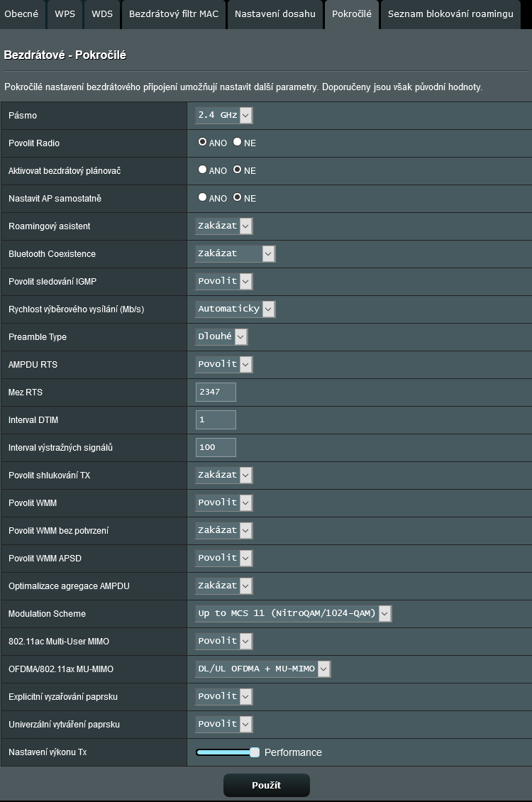Switch to the Nastavení dosahu tab
532x802 pixels.
pos(275,14)
